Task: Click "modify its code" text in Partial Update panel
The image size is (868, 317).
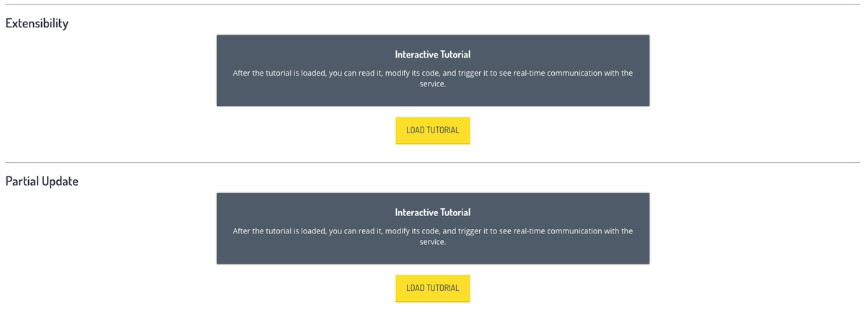Action: [x=406, y=231]
